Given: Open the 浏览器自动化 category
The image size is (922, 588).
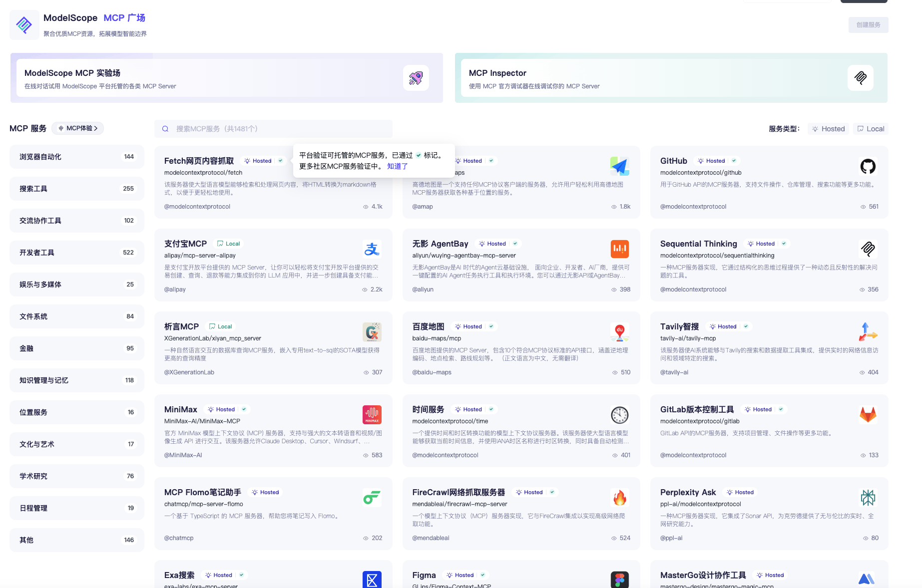Looking at the screenshot, I should point(76,157).
